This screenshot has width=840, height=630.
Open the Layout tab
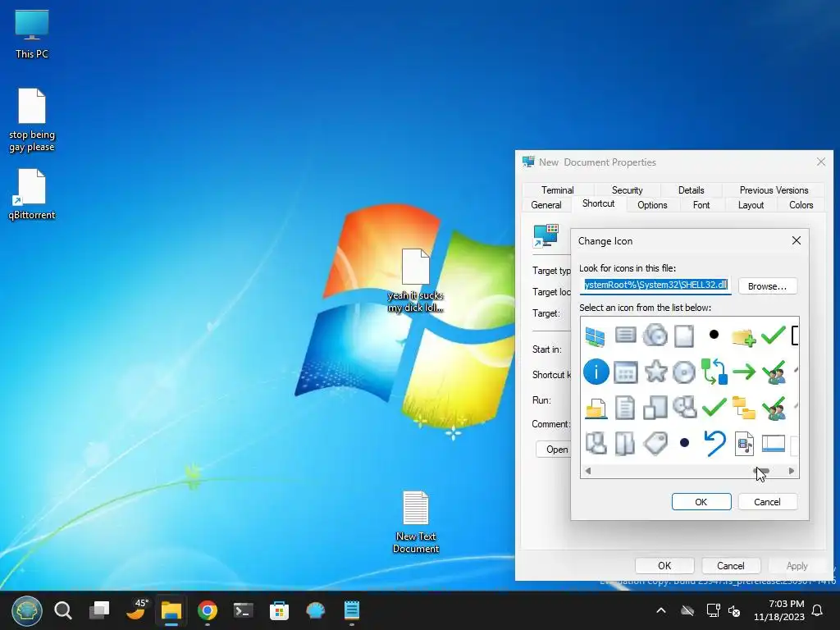pos(751,204)
